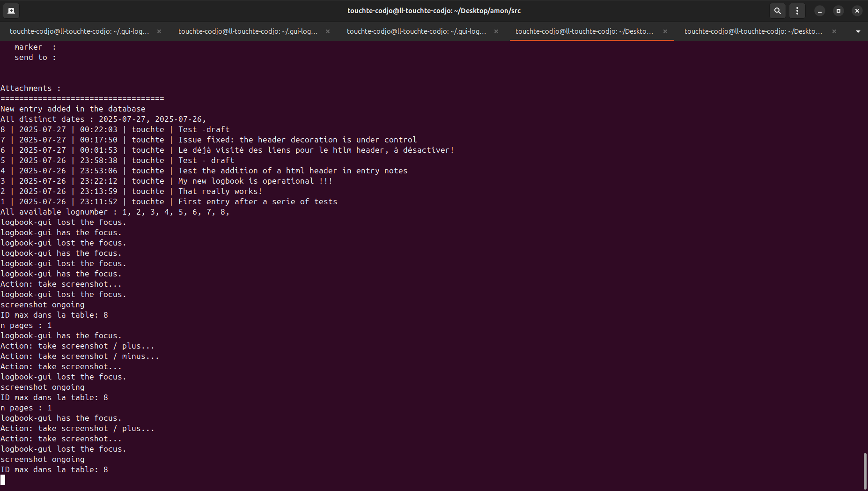Close the terminal window
The height and width of the screenshot is (491, 868).
[857, 11]
